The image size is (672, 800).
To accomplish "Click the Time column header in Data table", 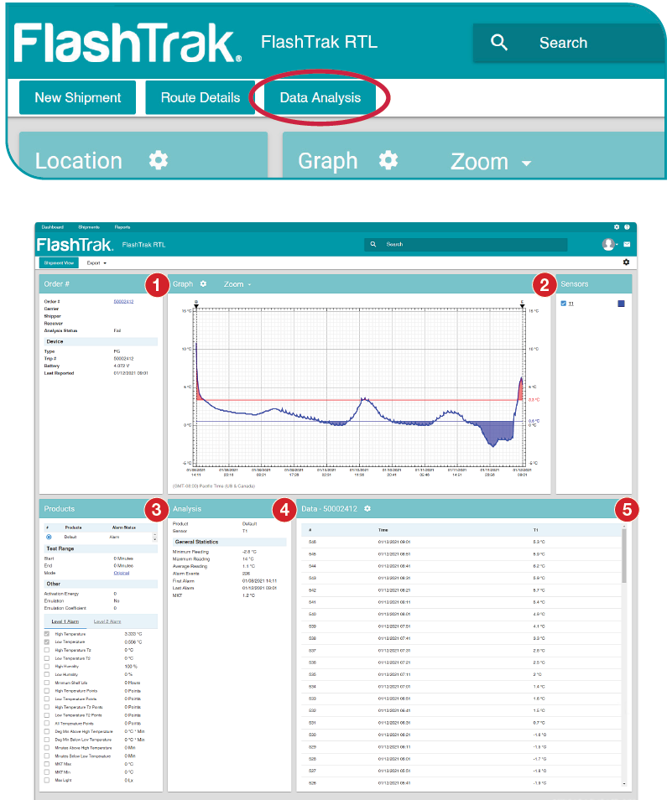I will [383, 530].
